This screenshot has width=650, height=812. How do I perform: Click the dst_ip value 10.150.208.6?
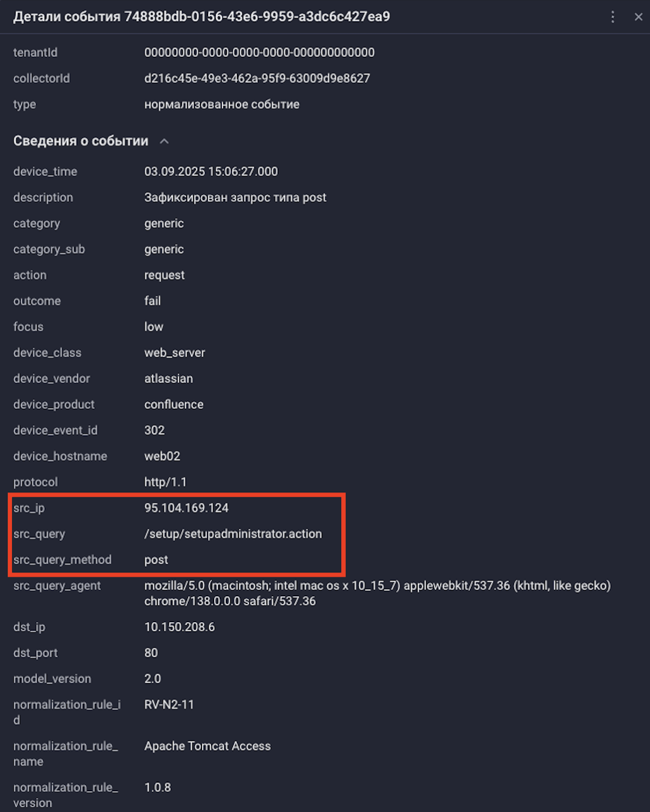coord(179,627)
